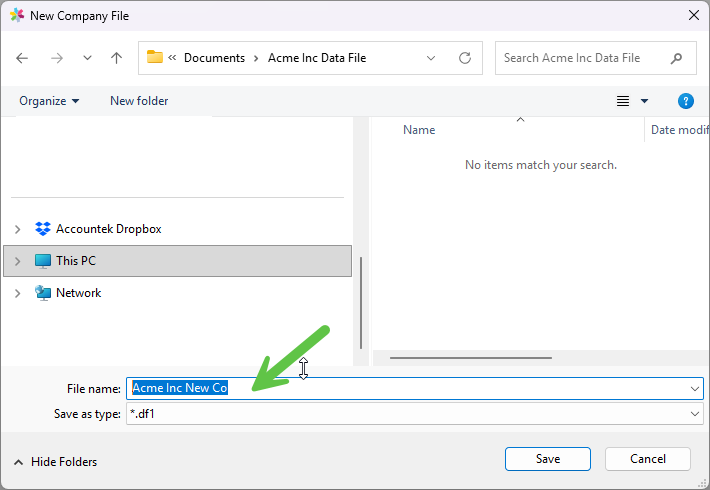This screenshot has height=490, width=710.
Task: Expand the address bar history dropdown
Action: point(431,58)
